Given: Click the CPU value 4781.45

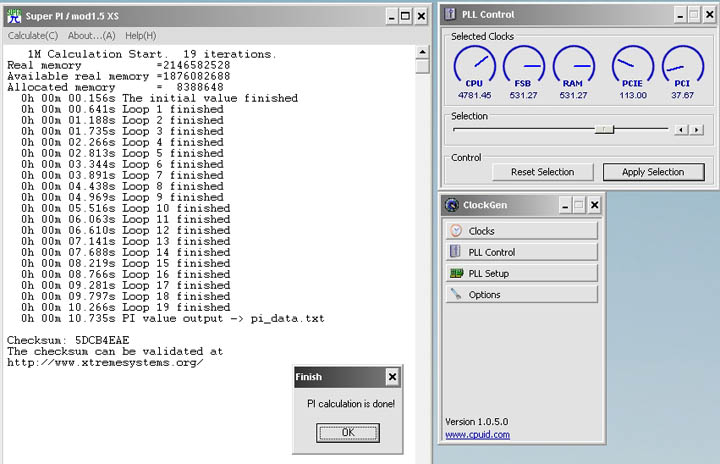Looking at the screenshot, I should point(474,96).
